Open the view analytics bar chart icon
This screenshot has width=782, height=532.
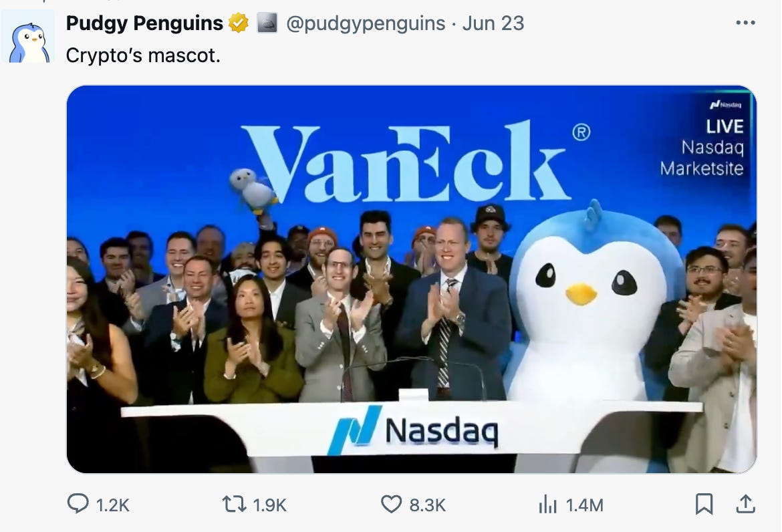tap(547, 504)
